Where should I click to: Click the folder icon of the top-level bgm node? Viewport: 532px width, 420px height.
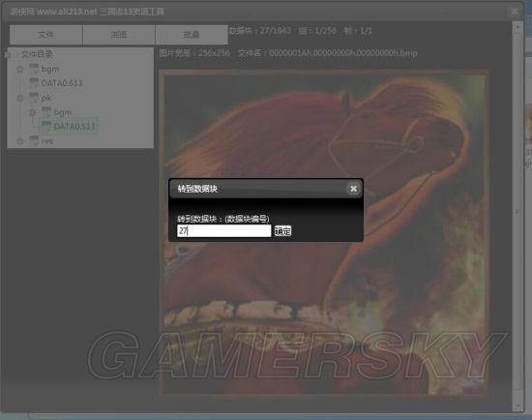[x=34, y=69]
